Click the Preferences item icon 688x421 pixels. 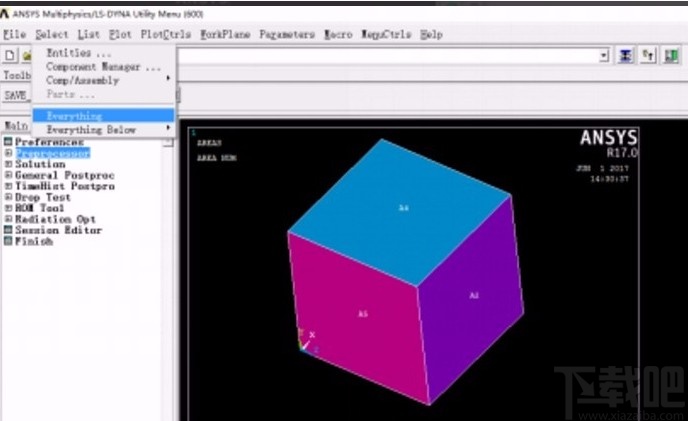[8, 141]
